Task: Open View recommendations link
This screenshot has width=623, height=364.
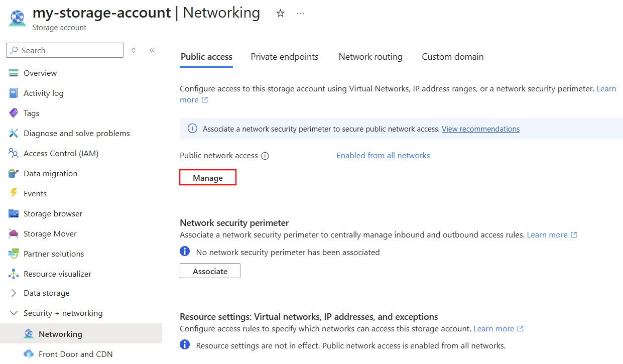Action: [480, 129]
